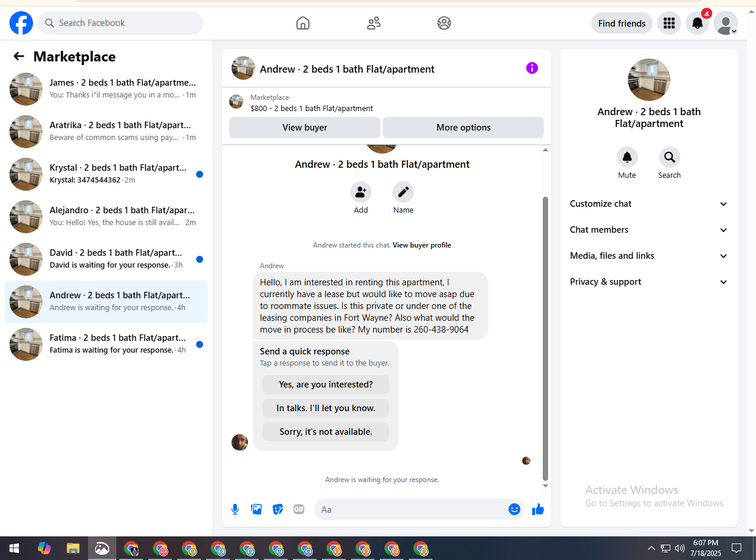Open the Copilot taskbar icon
Screen dimensions: 756x560
tap(44, 548)
